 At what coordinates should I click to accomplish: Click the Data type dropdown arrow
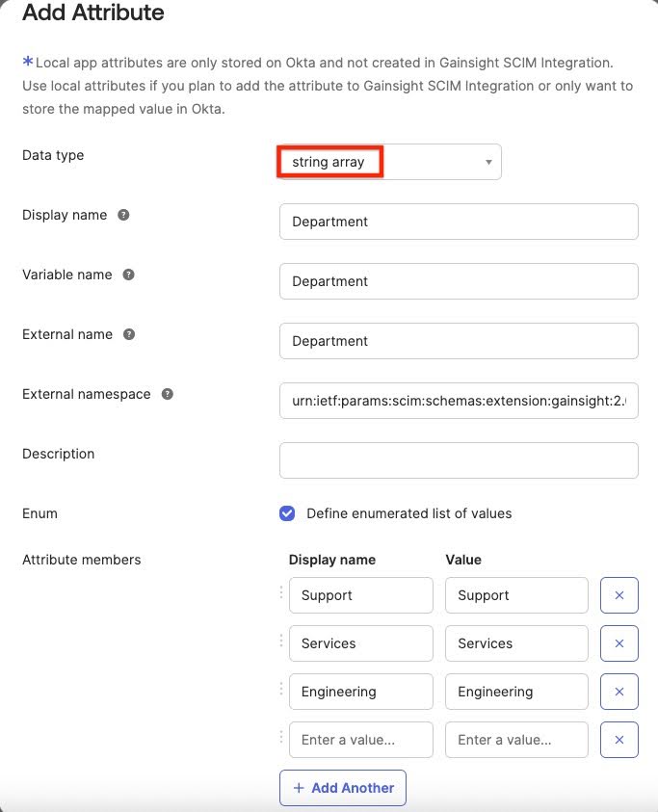click(x=488, y=162)
